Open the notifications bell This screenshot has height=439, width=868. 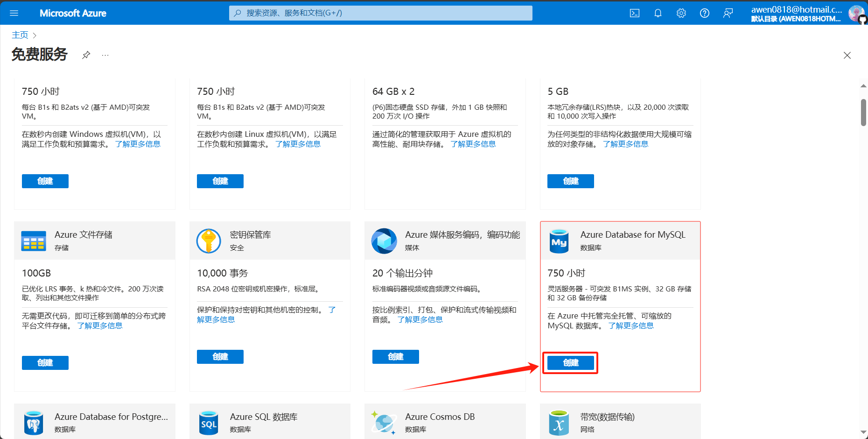(658, 13)
